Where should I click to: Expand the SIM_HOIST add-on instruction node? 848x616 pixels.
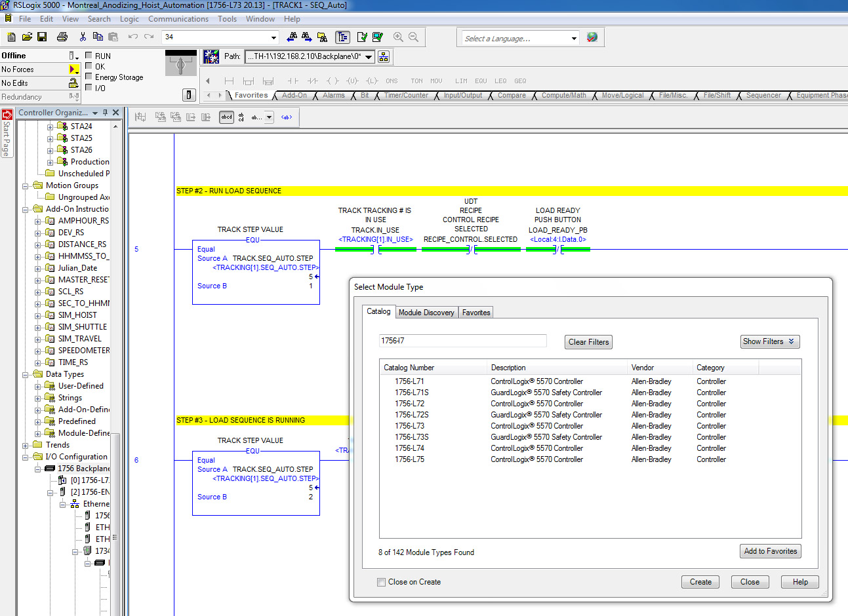click(x=37, y=315)
